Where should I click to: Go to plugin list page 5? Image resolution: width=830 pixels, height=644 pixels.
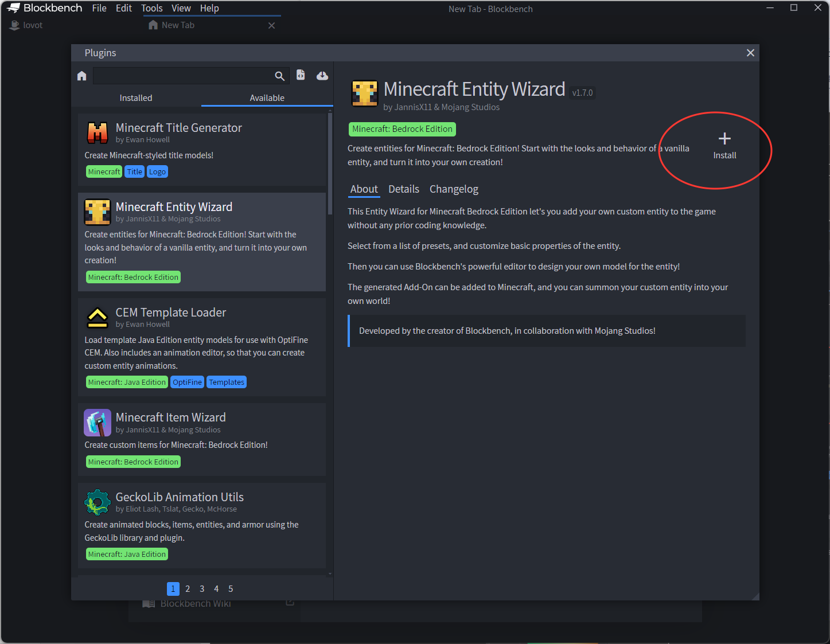pyautogui.click(x=231, y=589)
